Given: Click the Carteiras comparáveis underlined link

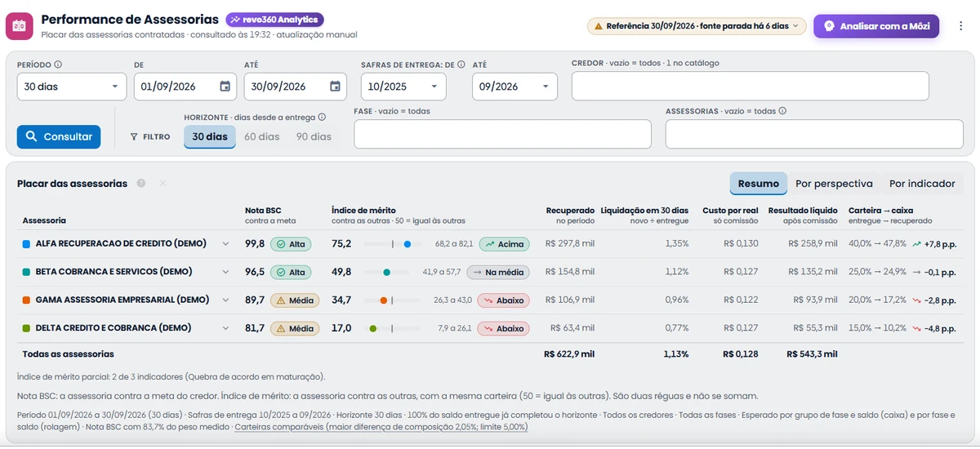Looking at the screenshot, I should 381,427.
